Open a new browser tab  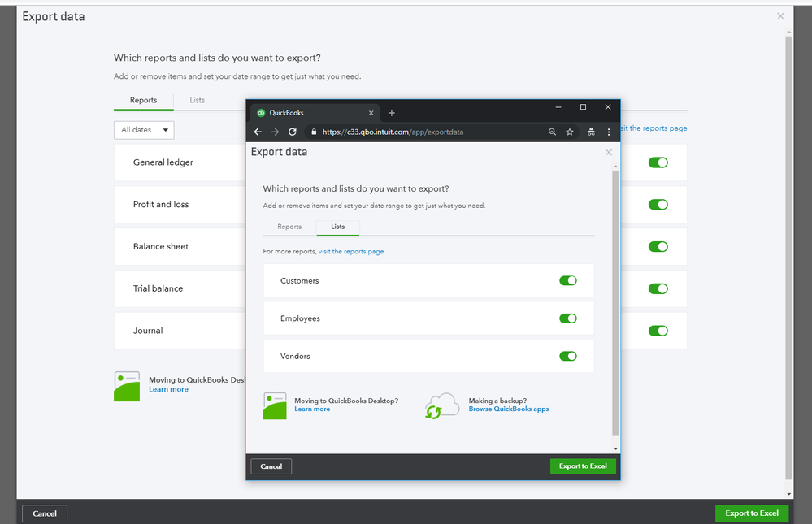coord(392,113)
